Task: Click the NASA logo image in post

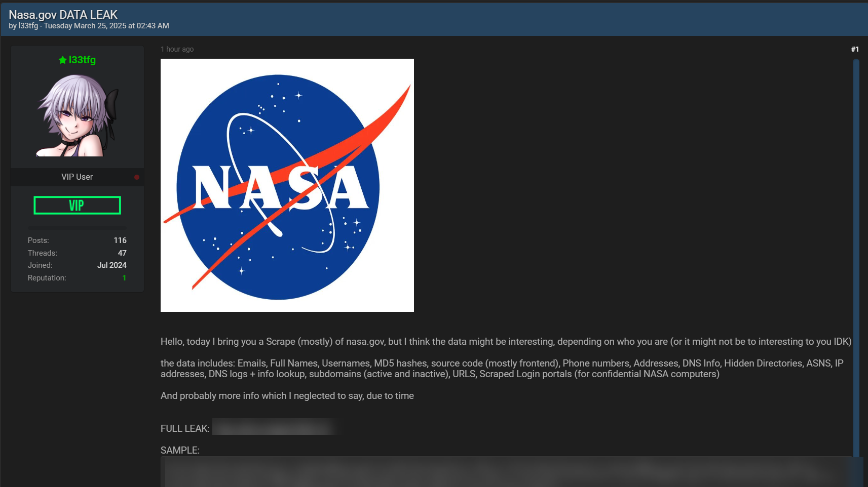Action: tap(287, 185)
